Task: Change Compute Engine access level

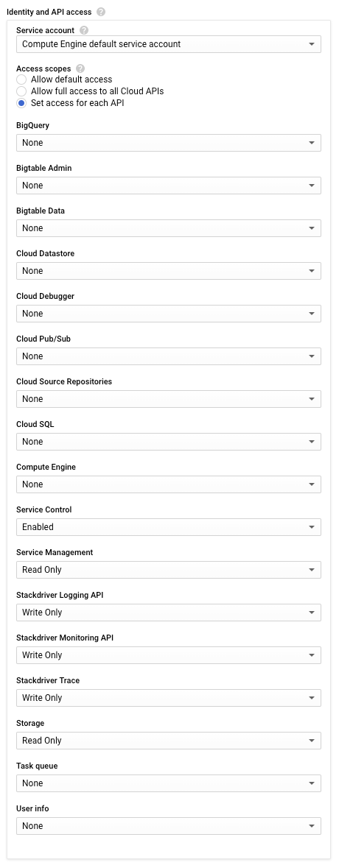Action: [168, 484]
